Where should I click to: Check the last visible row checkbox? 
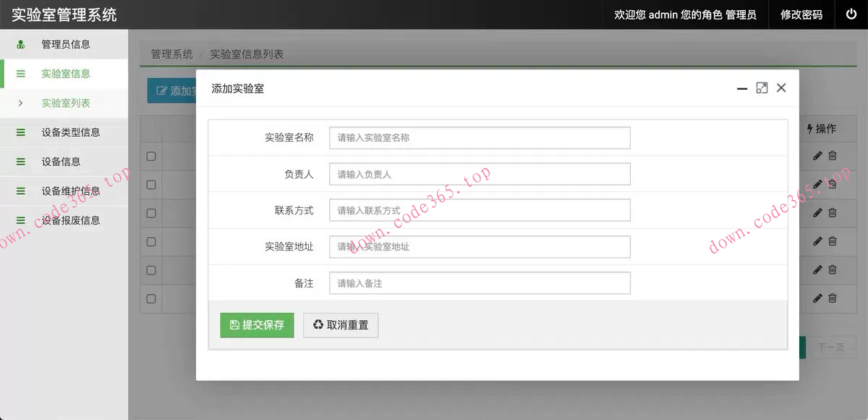tap(150, 298)
